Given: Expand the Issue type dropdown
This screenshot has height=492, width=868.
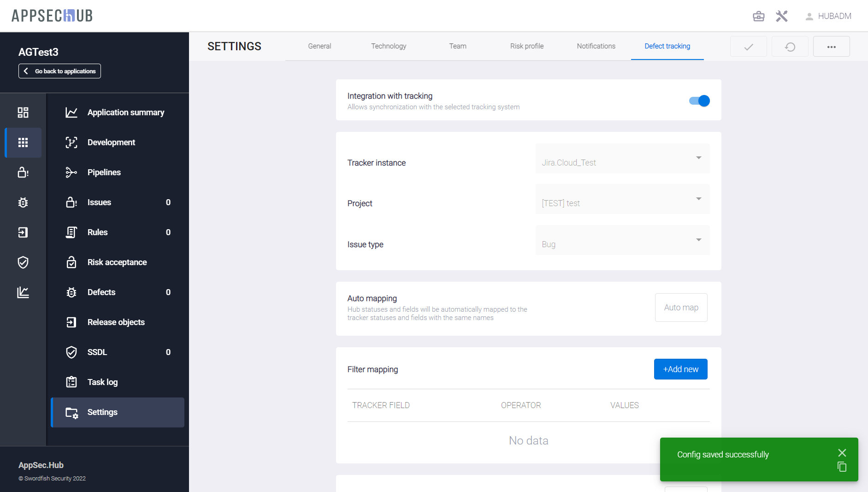Looking at the screenshot, I should (622, 240).
